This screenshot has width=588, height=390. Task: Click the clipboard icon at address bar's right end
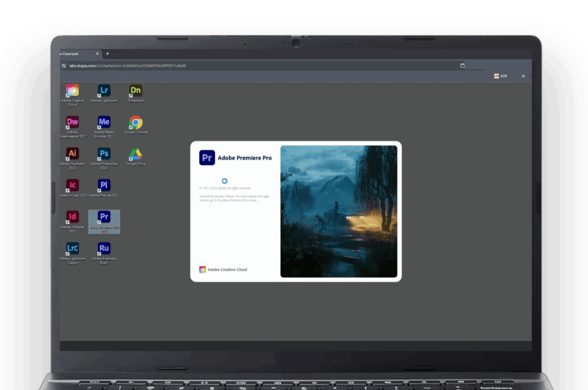point(462,65)
